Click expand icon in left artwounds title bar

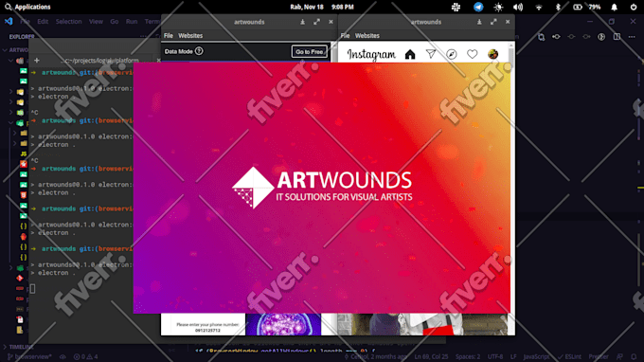pos(316,22)
